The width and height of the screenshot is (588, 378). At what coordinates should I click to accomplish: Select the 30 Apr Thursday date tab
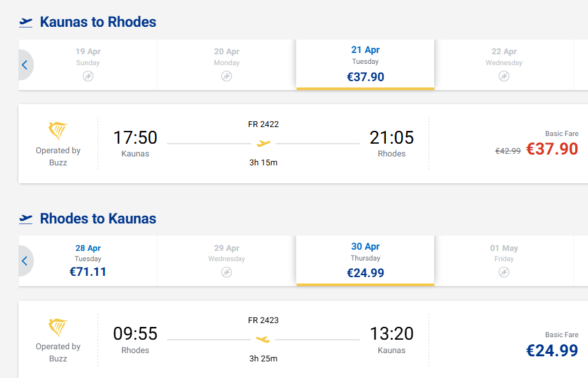click(365, 261)
